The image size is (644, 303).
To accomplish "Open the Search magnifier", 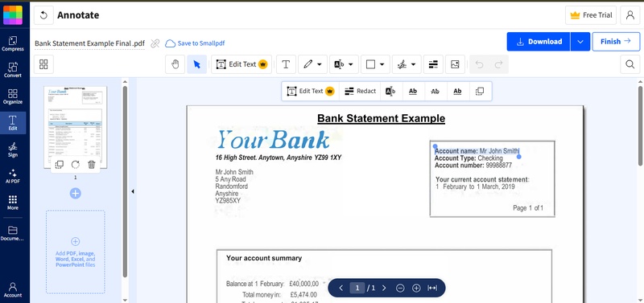I will (x=630, y=64).
